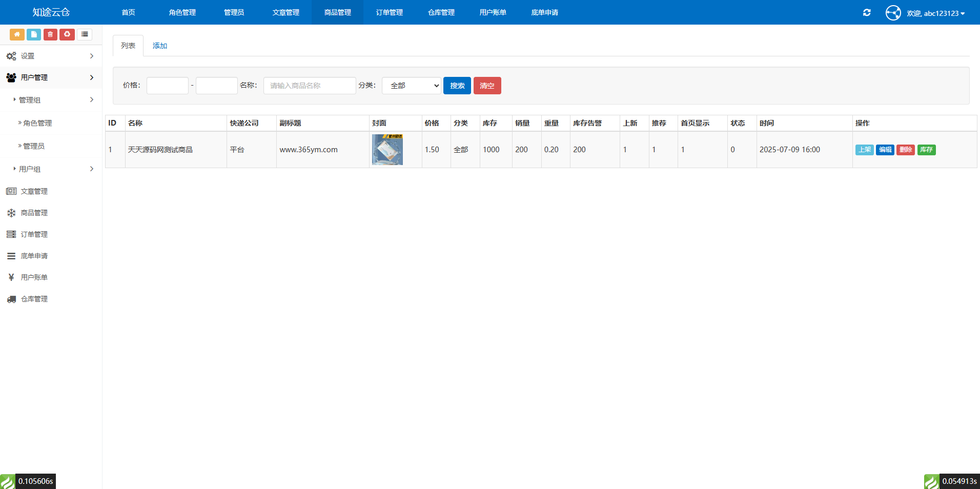Click the white list icon button
This screenshot has width=980, height=489.
pyautogui.click(x=85, y=34)
